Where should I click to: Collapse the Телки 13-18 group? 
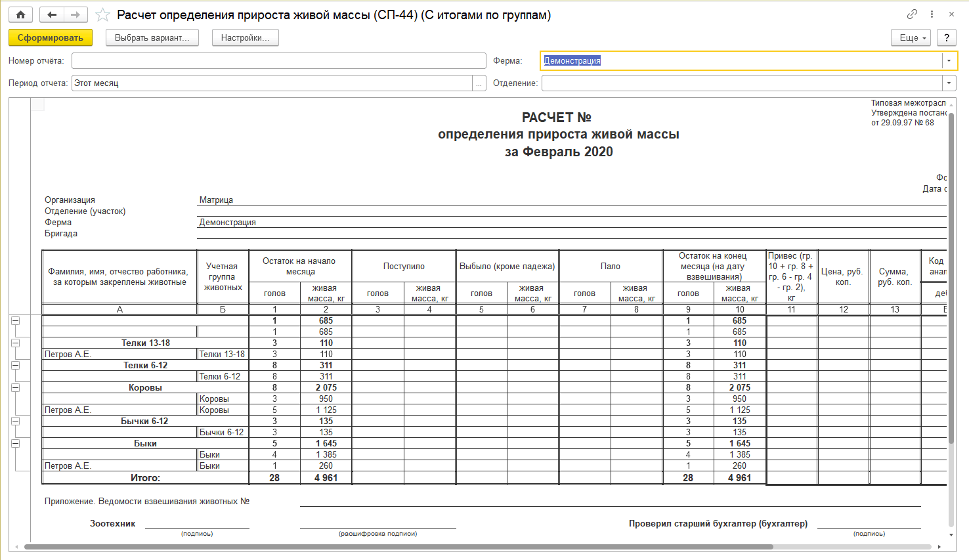click(x=15, y=343)
